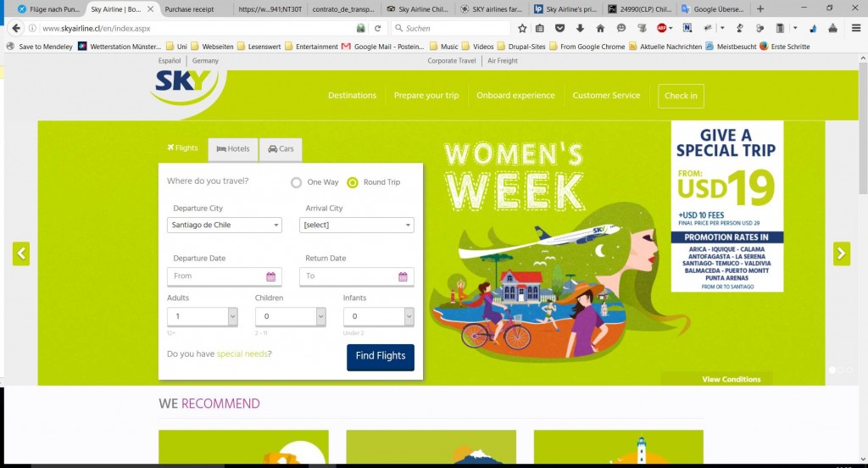Click the Germany country link
The height and width of the screenshot is (468, 868).
[x=205, y=61]
